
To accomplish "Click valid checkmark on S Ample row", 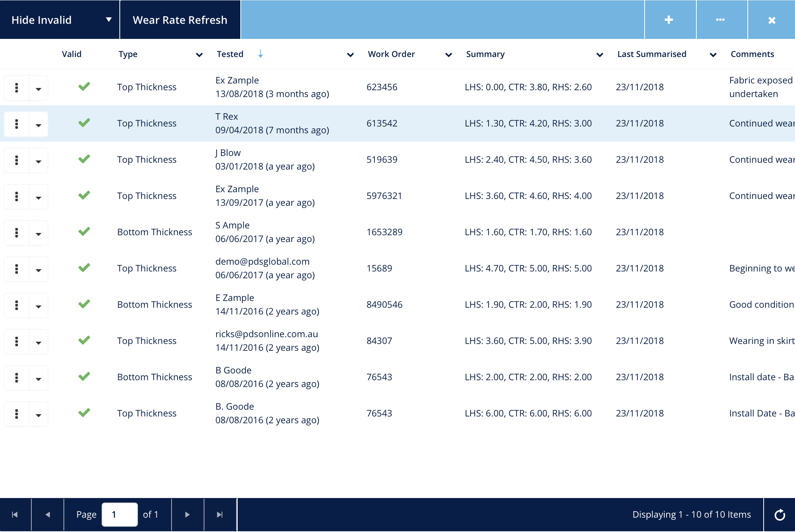I will coord(84,231).
